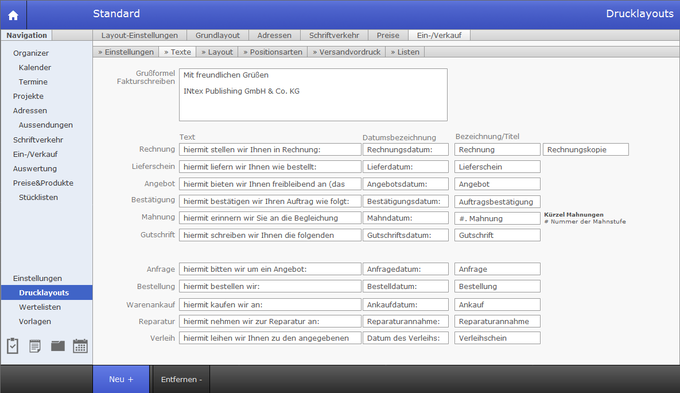The width and height of the screenshot is (680, 393).
Task: Open Organizer in navigation
Action: click(31, 53)
